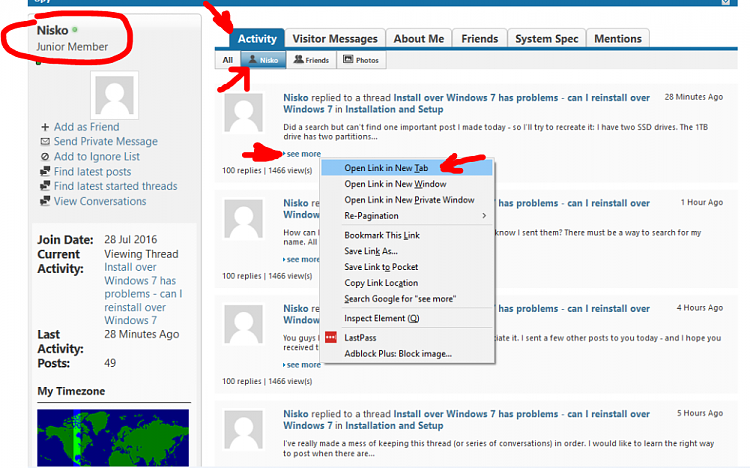Viewport: 750px width, 468px height.
Task: Click the join date "28 Jul 2016"
Action: [131, 239]
